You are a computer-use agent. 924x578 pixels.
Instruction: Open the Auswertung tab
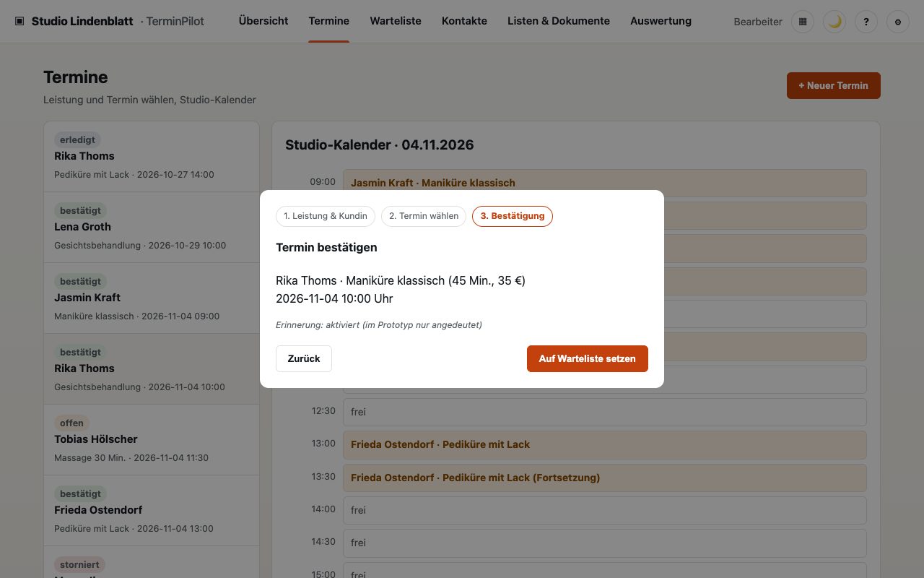(x=661, y=21)
